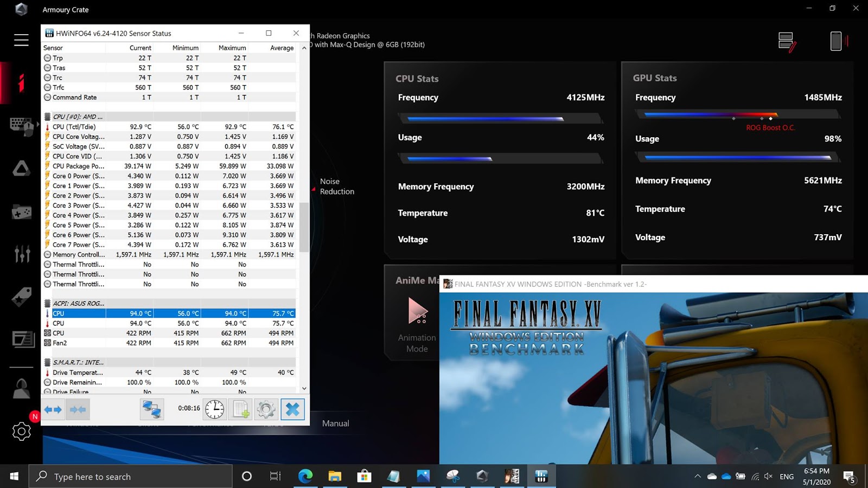Select the 'ACPI: ASUS ROG...' sensor group row
868x488 pixels.
(169, 304)
